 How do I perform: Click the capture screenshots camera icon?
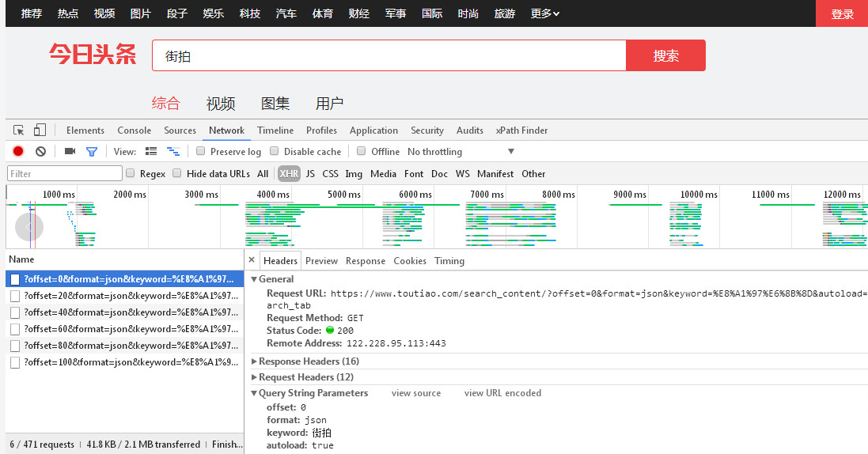click(70, 151)
